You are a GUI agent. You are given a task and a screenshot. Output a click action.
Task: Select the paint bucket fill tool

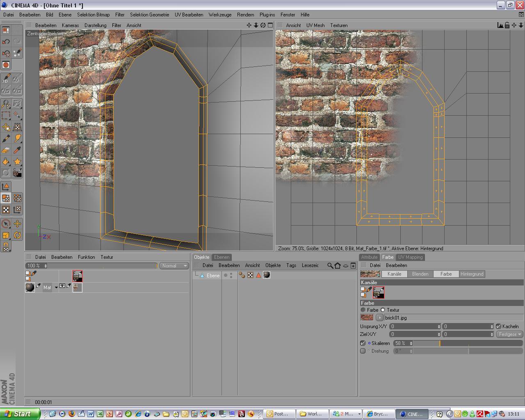pos(6,162)
